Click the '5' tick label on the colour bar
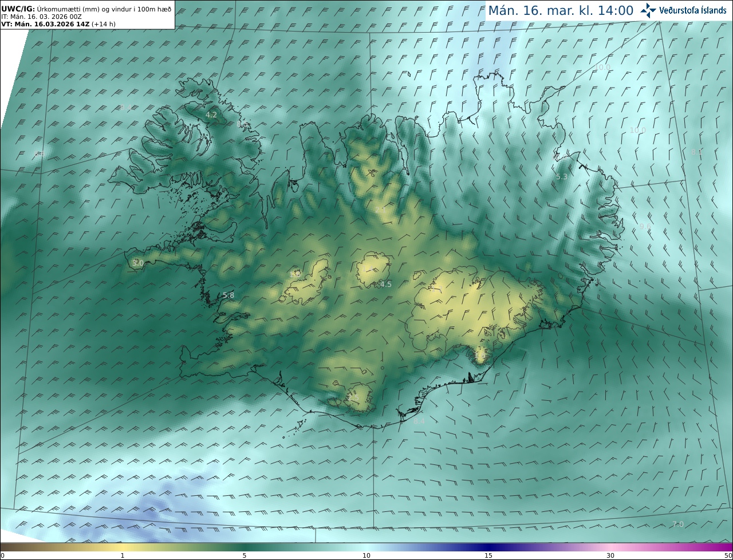 pos(245,555)
